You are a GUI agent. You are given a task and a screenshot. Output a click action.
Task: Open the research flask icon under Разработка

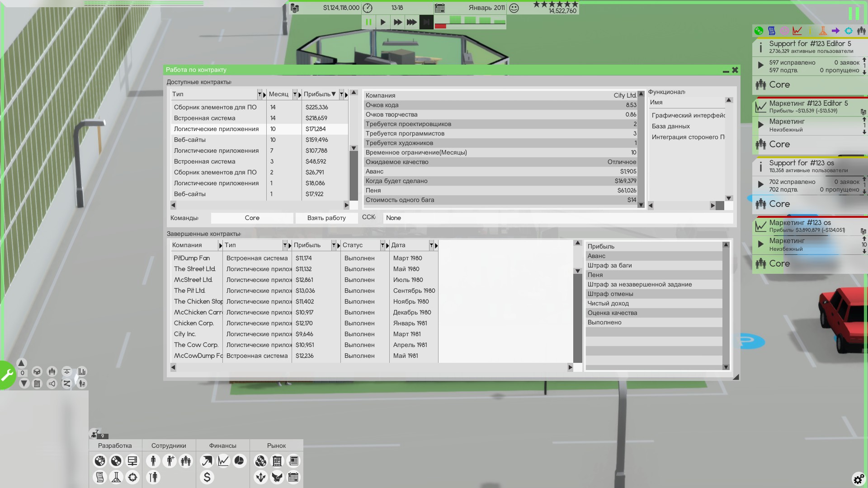coord(116,477)
